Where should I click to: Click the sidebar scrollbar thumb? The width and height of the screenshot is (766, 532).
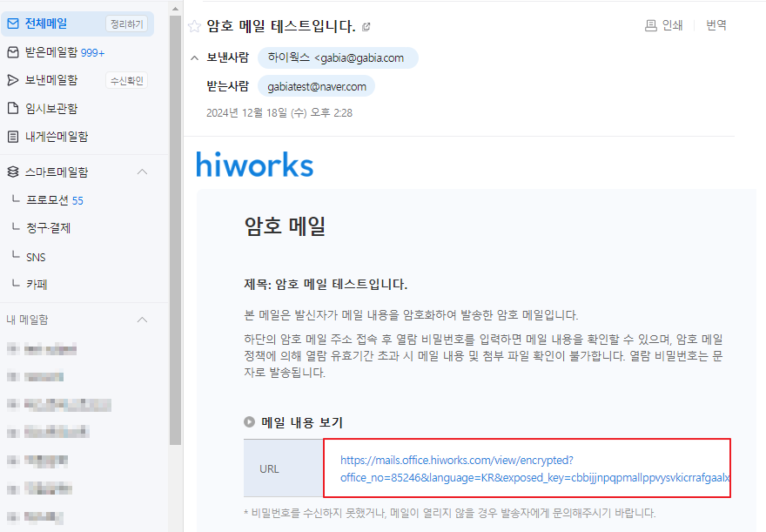click(x=175, y=230)
